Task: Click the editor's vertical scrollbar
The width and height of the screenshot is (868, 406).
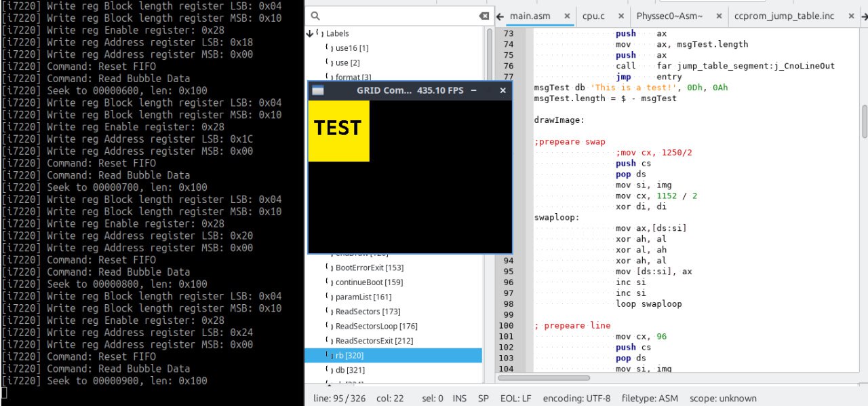Action: 864,122
